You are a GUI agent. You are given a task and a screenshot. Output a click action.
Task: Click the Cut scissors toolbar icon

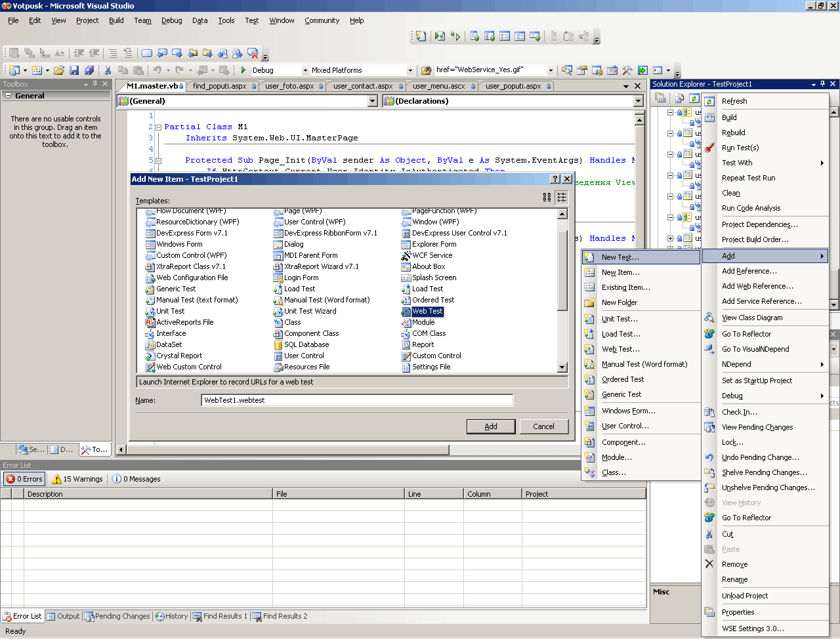pyautogui.click(x=108, y=70)
